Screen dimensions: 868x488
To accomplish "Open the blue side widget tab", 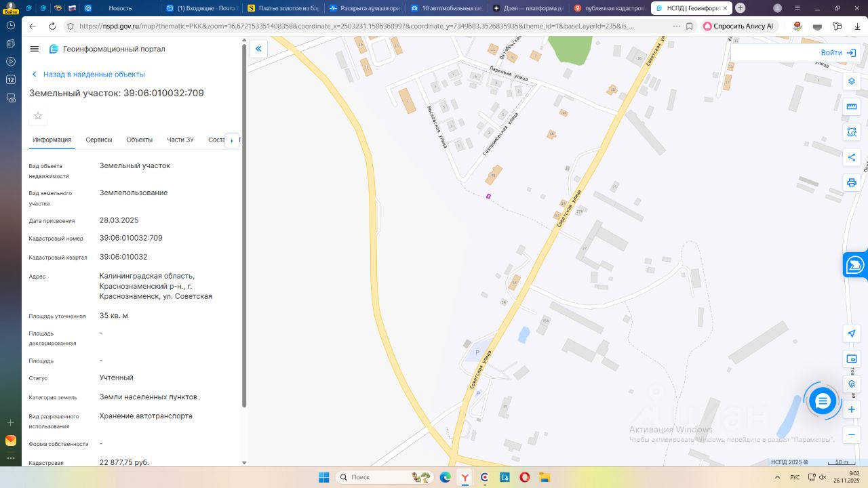I will (856, 265).
